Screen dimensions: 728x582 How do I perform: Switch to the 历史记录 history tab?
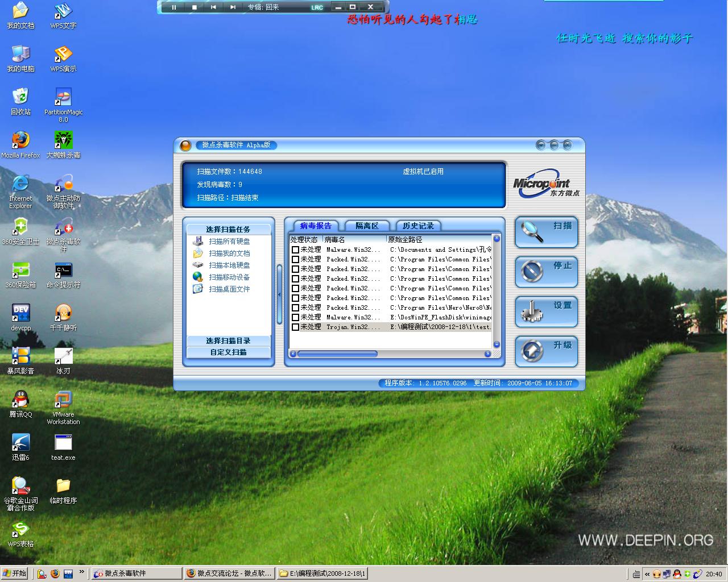418,226
